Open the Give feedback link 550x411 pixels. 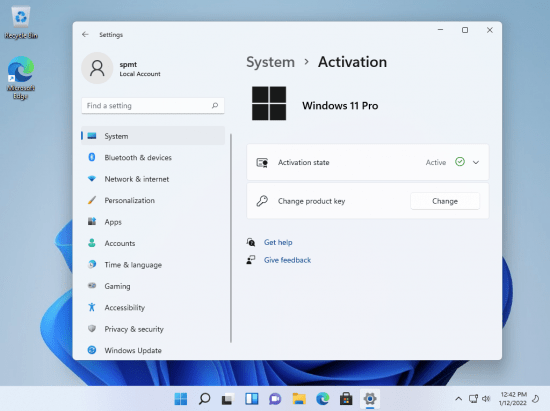point(287,260)
